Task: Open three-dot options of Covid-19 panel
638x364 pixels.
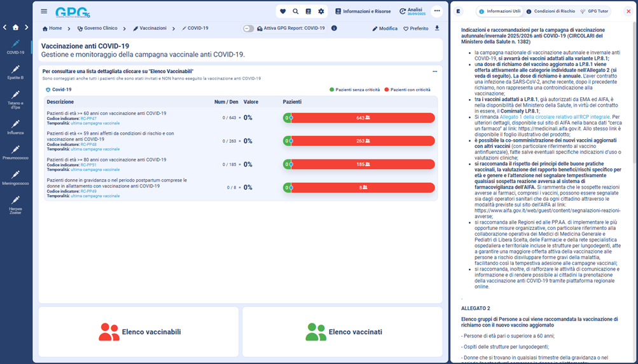Action: coord(435,71)
